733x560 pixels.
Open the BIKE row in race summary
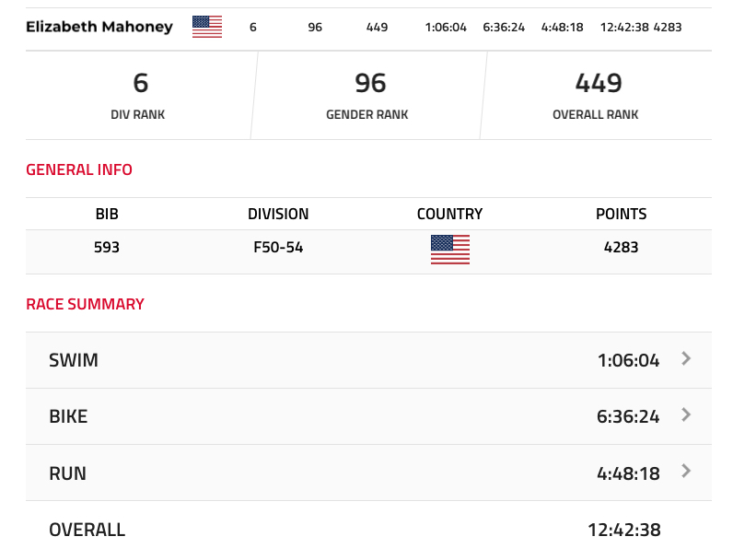pyautogui.click(x=368, y=416)
